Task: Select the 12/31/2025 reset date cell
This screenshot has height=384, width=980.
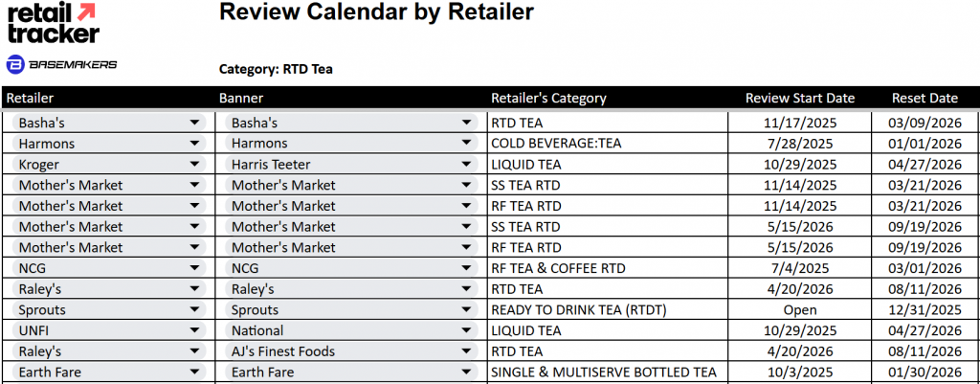Action: [924, 310]
